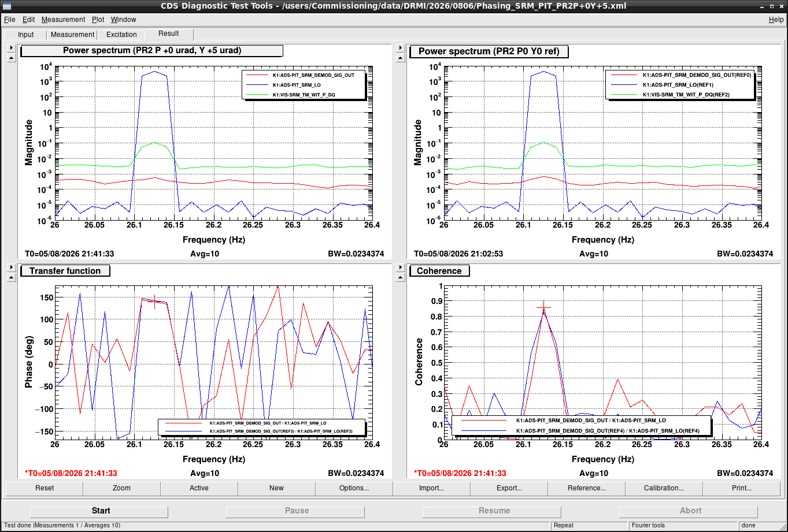Open the window menu icon in title bar

[7, 6]
